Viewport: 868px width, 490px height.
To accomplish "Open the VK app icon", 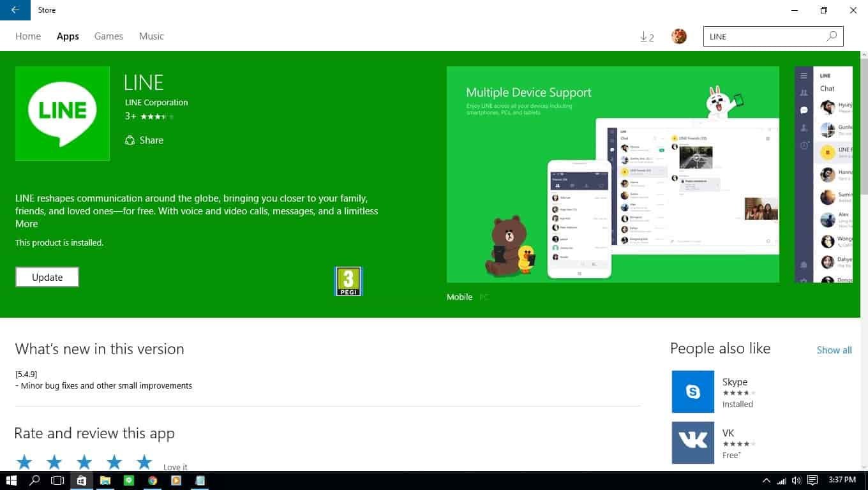I will (x=693, y=443).
